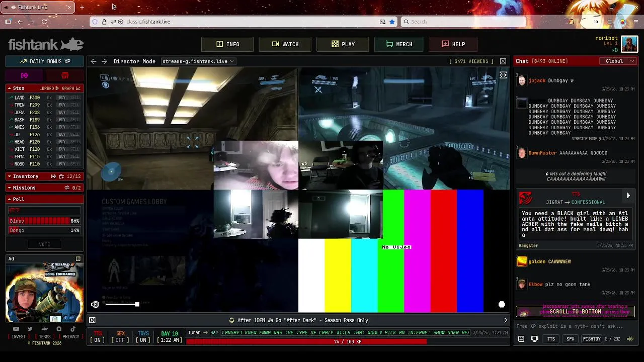Viewport: 644px width, 362px height.
Task: Open the PRIVACY link
Action: 71,337
